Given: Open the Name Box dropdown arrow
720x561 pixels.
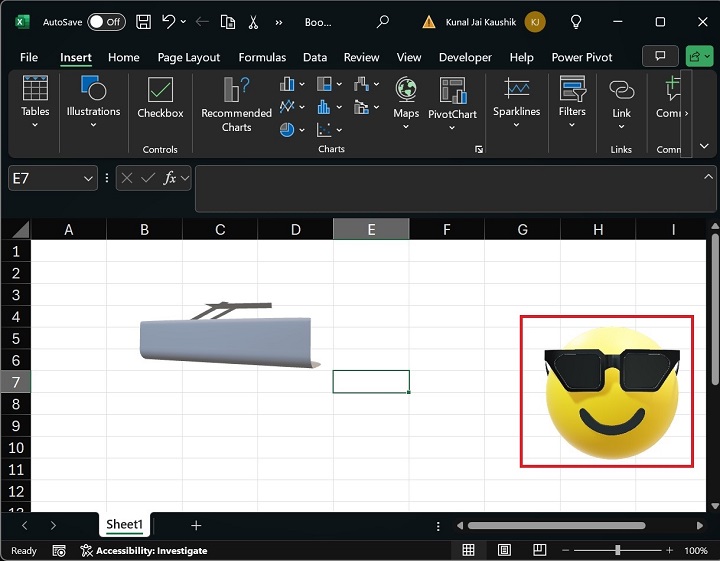Looking at the screenshot, I should (87, 178).
